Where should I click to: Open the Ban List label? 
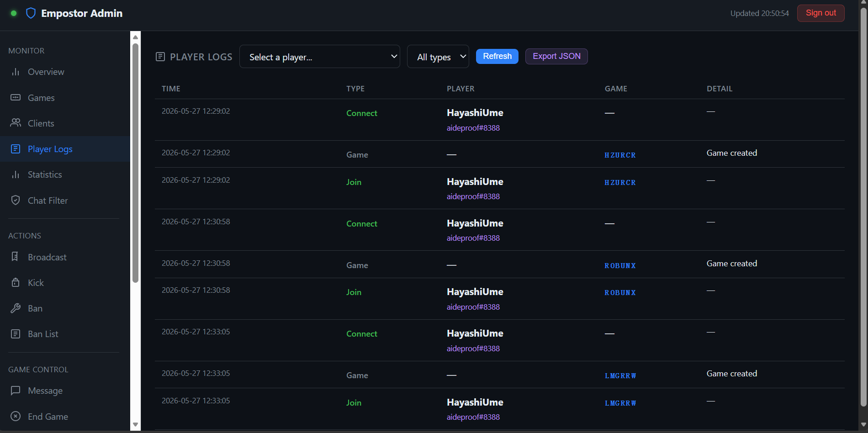pyautogui.click(x=43, y=334)
